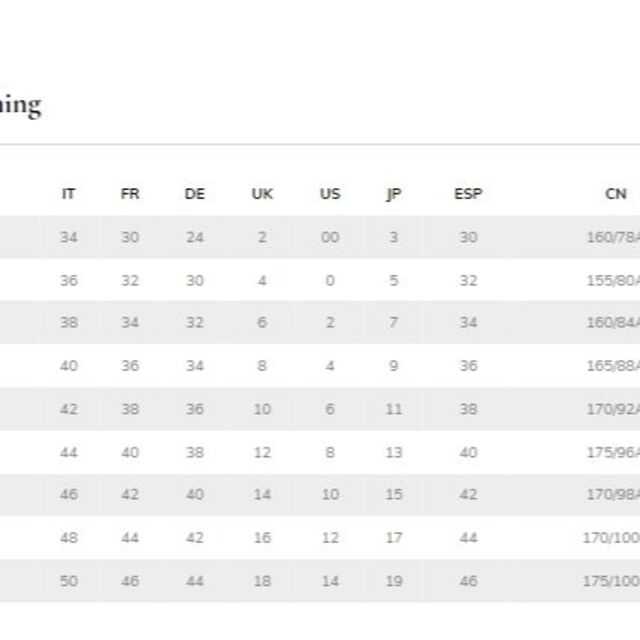
Task: Select ESP size 42 cell
Action: 468,494
